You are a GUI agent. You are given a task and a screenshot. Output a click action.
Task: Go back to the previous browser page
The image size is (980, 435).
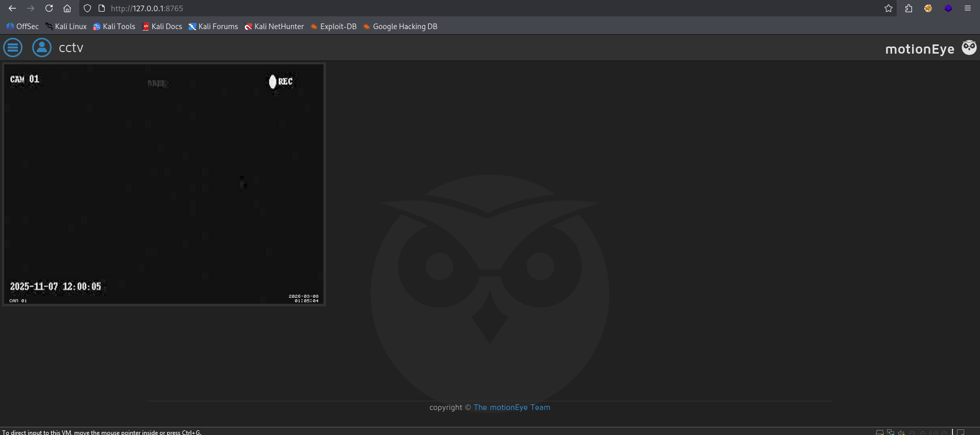12,8
